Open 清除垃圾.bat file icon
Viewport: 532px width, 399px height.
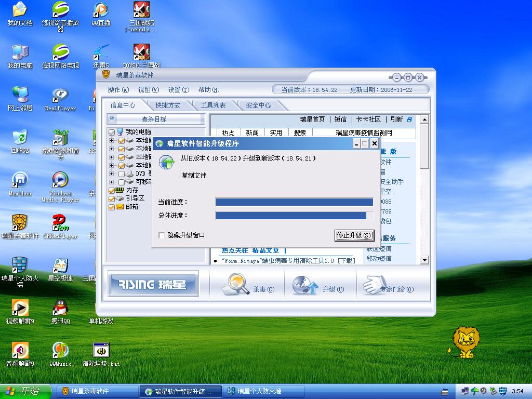tap(101, 354)
